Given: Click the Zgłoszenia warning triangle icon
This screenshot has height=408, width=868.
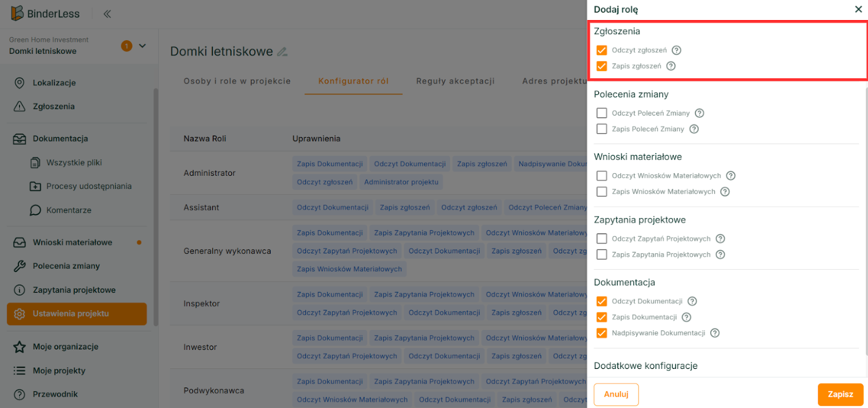Looking at the screenshot, I should point(20,106).
